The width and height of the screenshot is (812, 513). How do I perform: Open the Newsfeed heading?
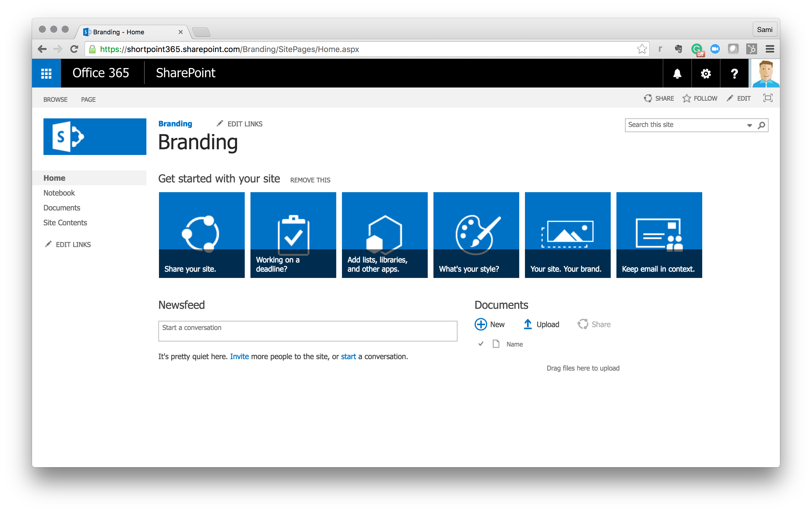tap(182, 305)
